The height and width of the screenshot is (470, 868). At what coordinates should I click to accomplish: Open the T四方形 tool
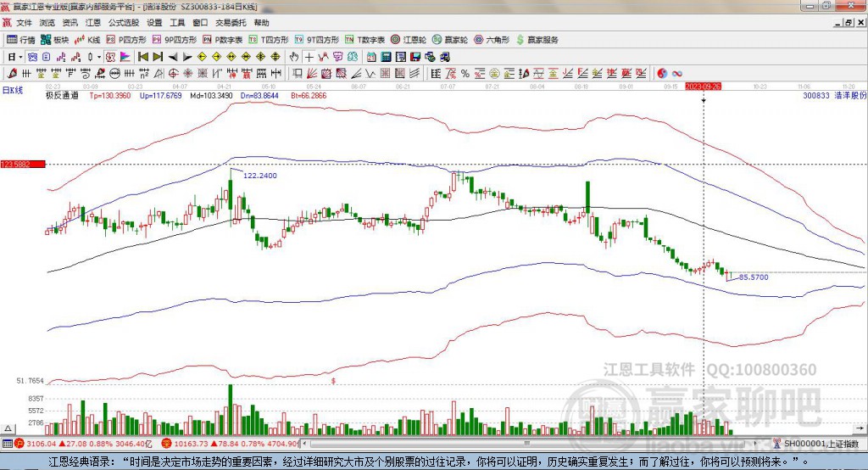pos(269,40)
